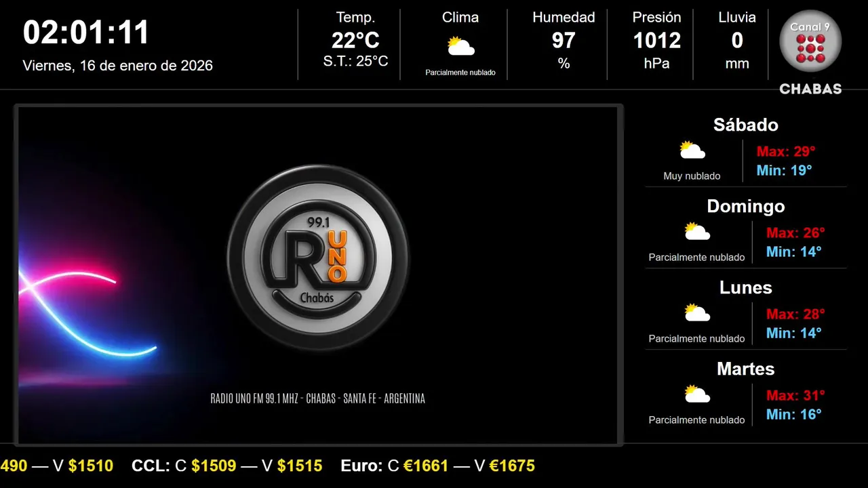Click the Euro sell price €1675
Image resolution: width=868 pixels, height=488 pixels.
512,466
